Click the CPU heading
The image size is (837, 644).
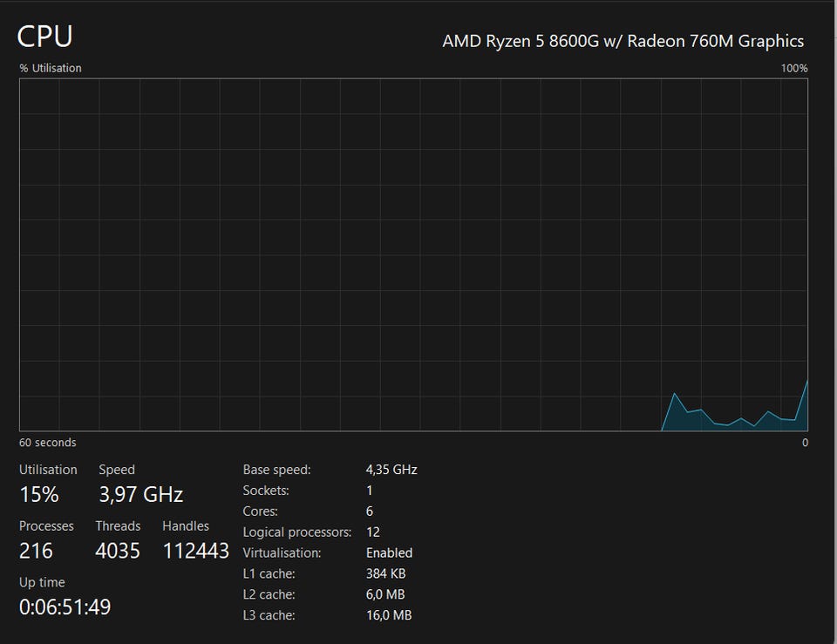click(44, 37)
